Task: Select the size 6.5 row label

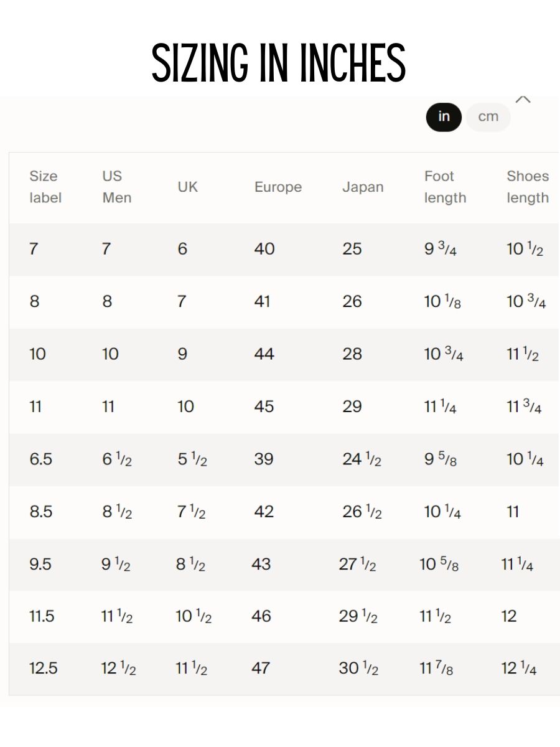Action: point(40,459)
